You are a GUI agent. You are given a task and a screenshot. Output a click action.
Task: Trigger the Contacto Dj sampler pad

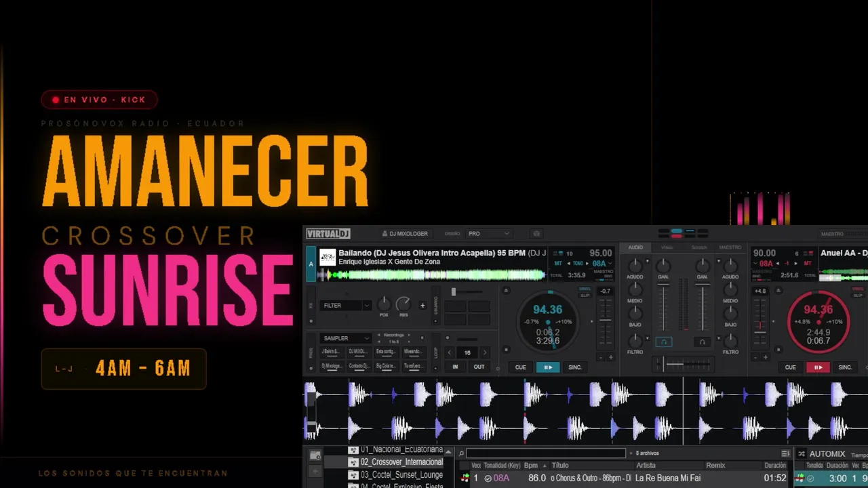pyautogui.click(x=358, y=366)
